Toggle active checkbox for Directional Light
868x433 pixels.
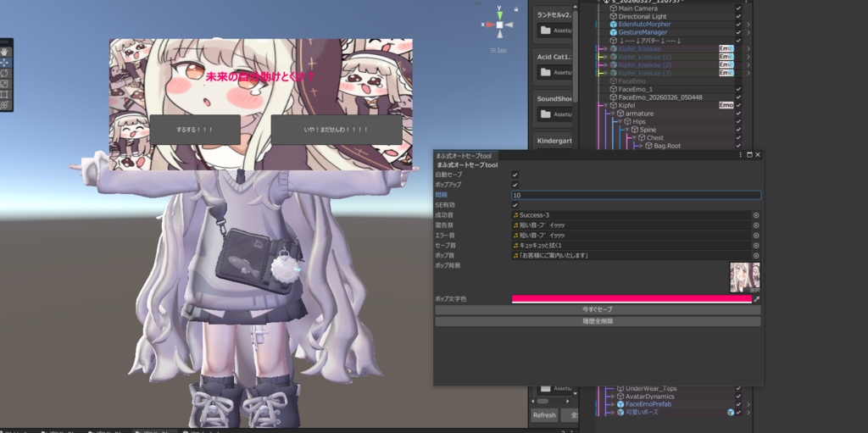point(738,17)
